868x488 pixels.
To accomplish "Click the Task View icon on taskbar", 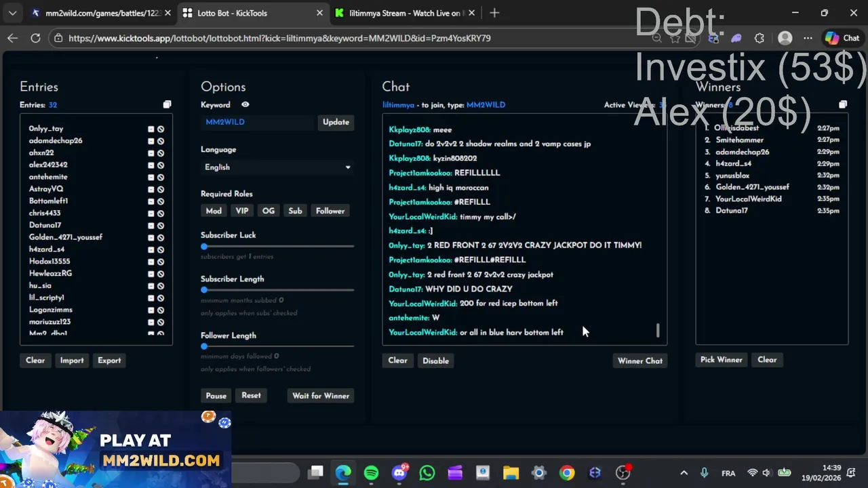I will click(315, 473).
